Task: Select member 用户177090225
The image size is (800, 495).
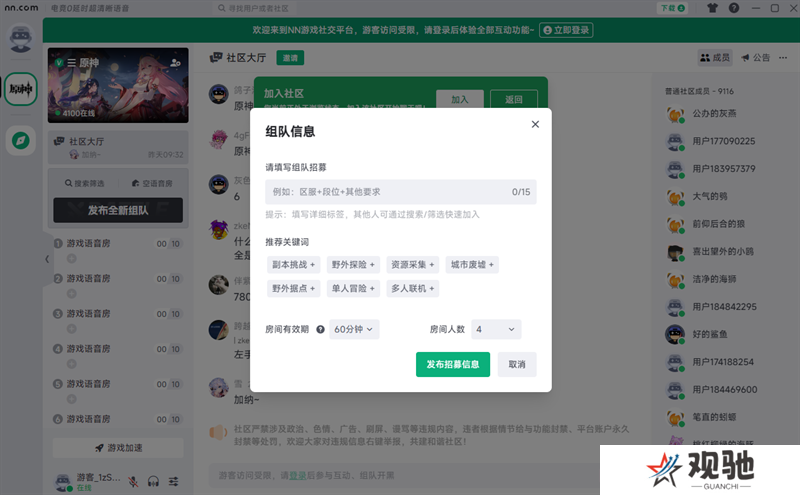Action: [724, 141]
